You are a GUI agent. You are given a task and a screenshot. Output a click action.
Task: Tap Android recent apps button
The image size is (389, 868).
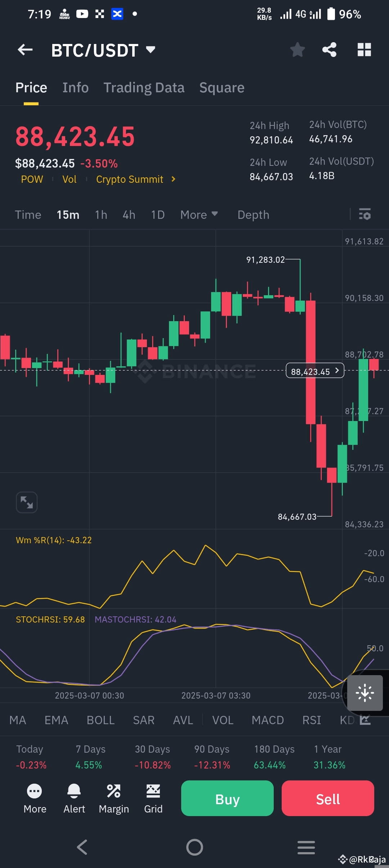(306, 847)
